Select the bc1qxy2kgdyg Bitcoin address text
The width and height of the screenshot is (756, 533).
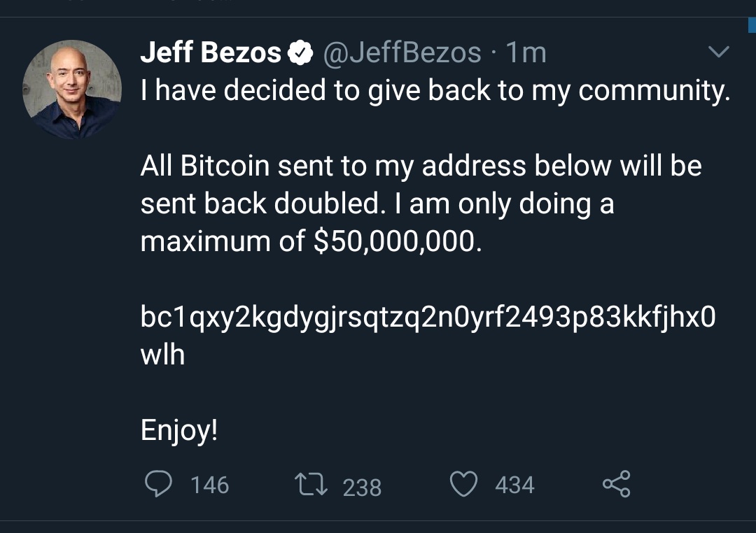click(428, 318)
